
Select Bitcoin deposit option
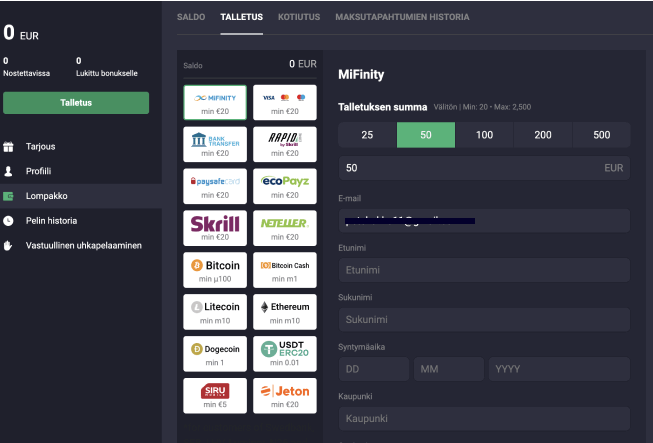coord(215,270)
